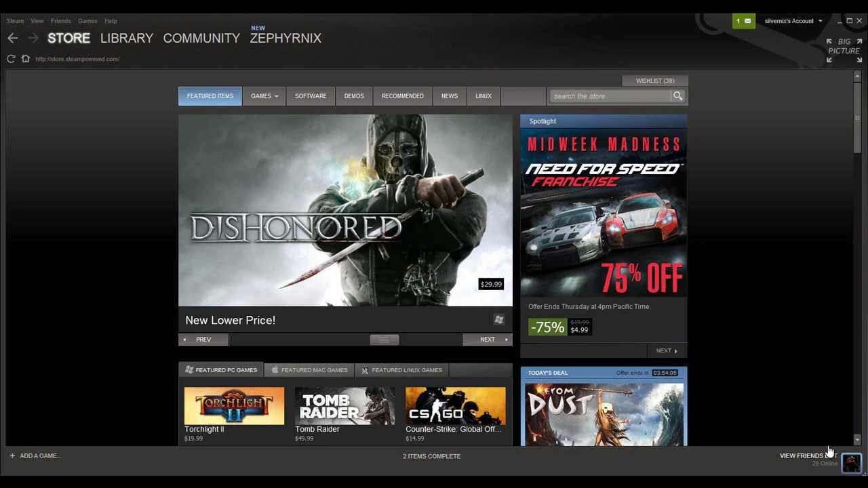The height and width of the screenshot is (488, 868).
Task: Click the Torchlight II title text
Action: pos(204,429)
